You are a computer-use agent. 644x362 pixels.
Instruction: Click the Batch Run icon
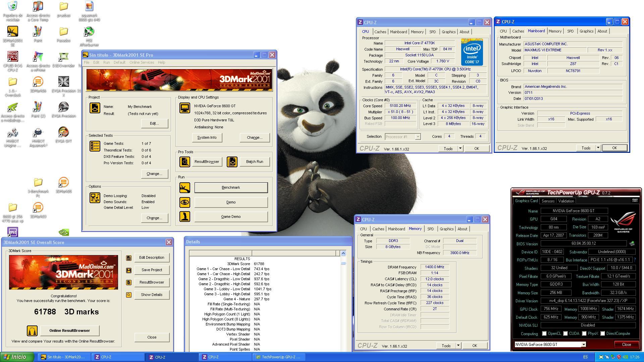coord(232,162)
